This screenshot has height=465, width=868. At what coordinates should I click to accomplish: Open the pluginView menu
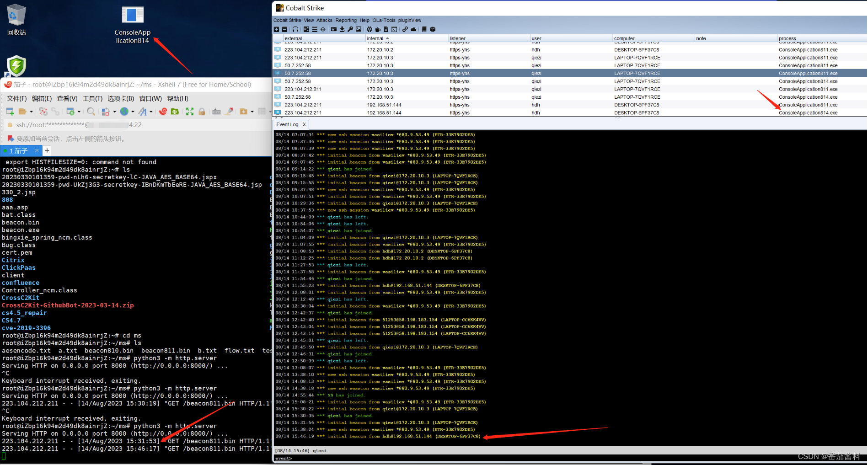[x=410, y=20]
